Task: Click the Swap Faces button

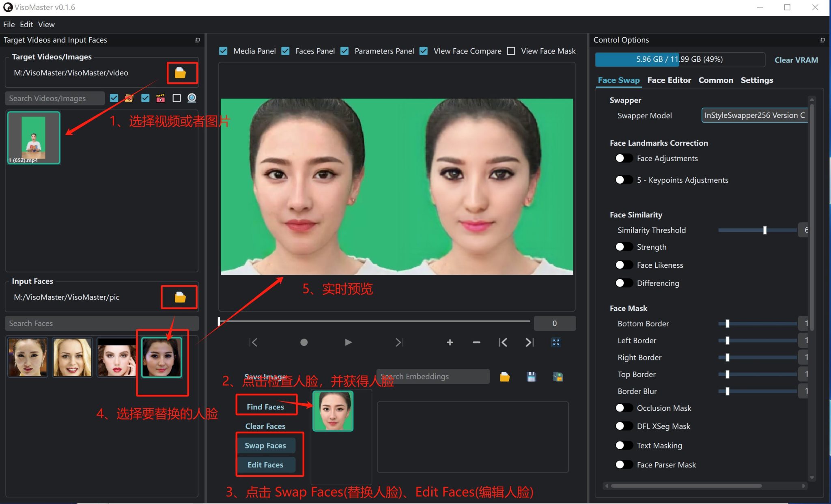Action: (265, 446)
